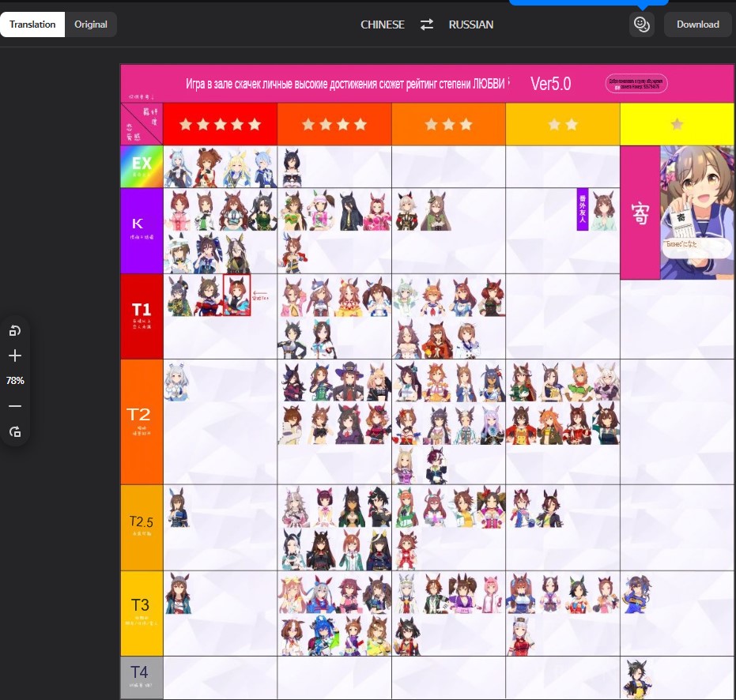Click the Ver5.0 text in the header
This screenshot has width=736, height=700.
pos(550,84)
